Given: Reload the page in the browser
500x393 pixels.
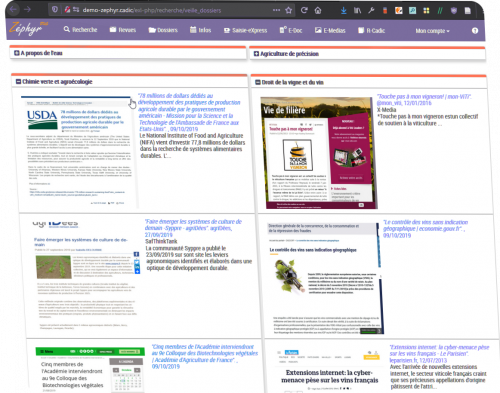Looking at the screenshot, I should (x=304, y=10).
